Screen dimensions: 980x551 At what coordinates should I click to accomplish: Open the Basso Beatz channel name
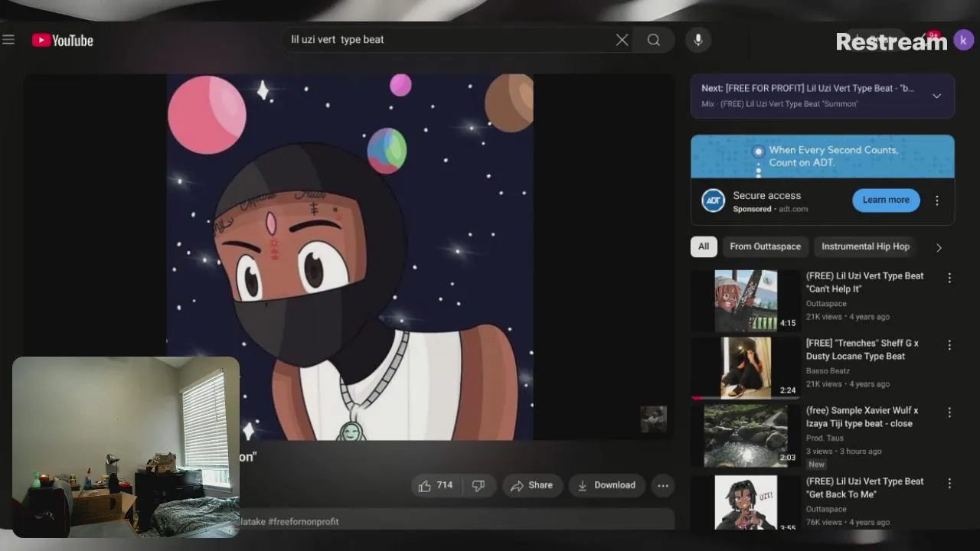coord(828,371)
